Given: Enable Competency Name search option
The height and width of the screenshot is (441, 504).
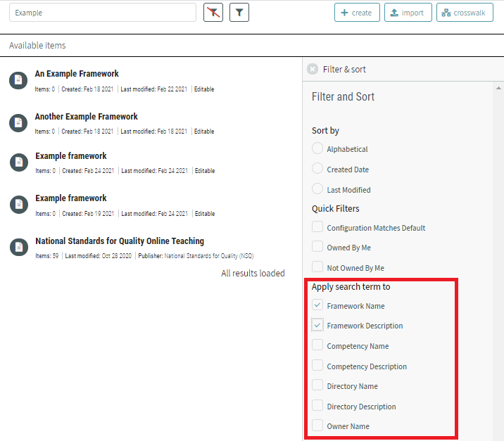Looking at the screenshot, I should 317,345.
